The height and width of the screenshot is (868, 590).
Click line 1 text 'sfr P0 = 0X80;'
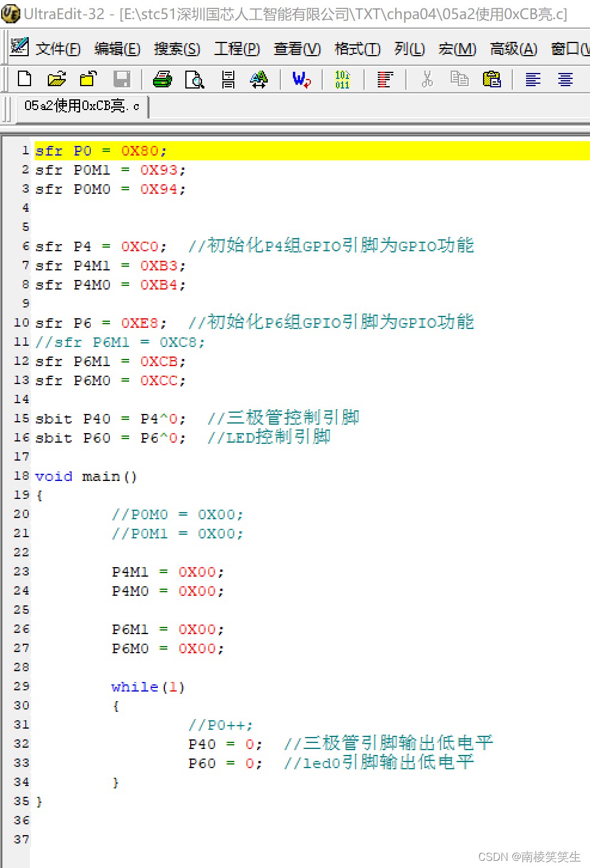101,151
